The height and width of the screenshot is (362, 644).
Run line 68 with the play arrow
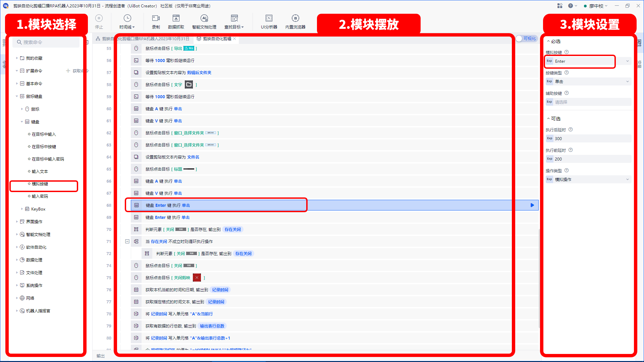[532, 205]
